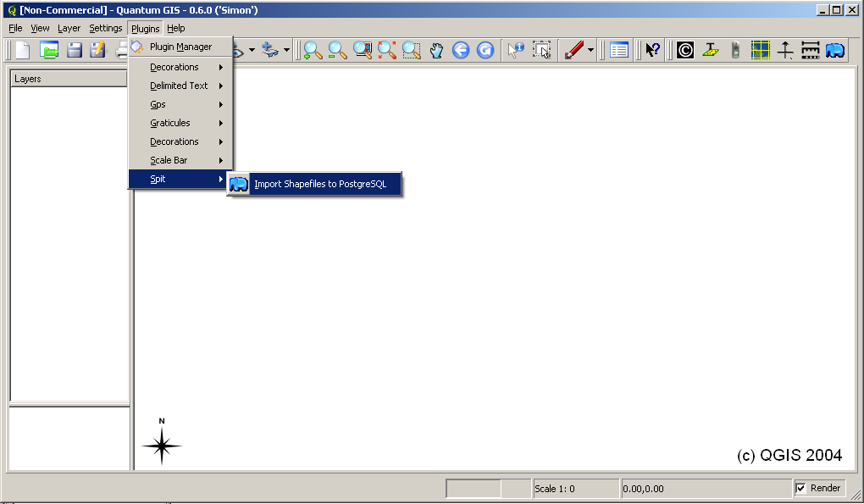Click the New Project blank page icon
This screenshot has height=504, width=864.
(x=23, y=50)
